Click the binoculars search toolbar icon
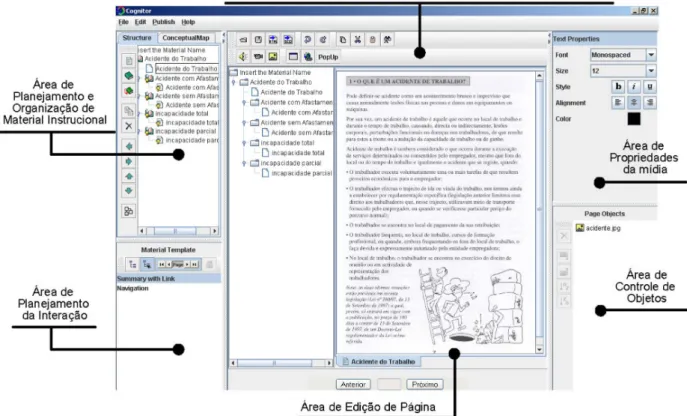The width and height of the screenshot is (687, 416). [387, 40]
